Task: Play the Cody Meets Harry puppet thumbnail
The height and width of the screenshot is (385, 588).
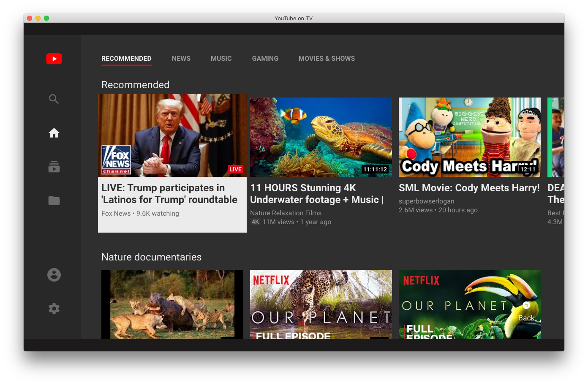Action: [x=470, y=137]
